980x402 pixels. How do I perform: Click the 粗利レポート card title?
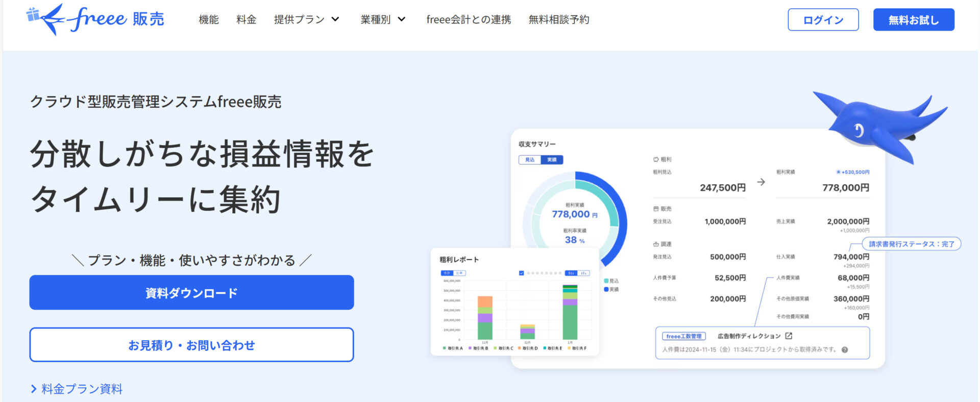[459, 259]
